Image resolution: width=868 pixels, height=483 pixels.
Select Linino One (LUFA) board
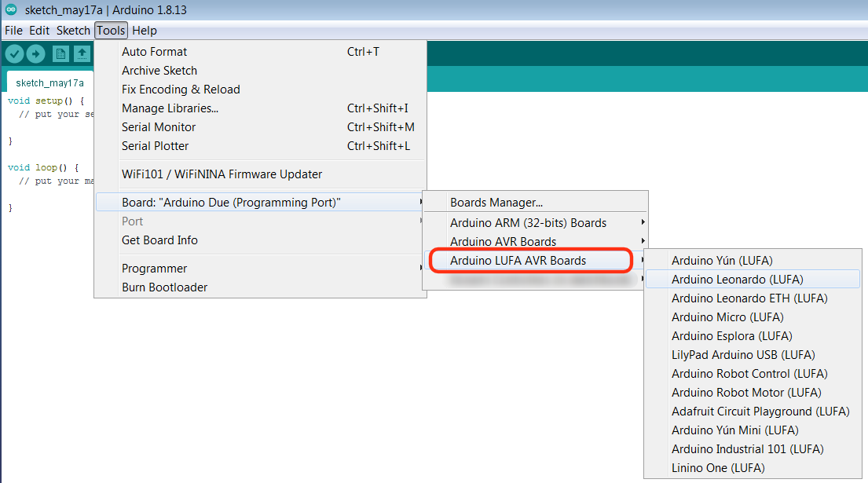coord(753,467)
